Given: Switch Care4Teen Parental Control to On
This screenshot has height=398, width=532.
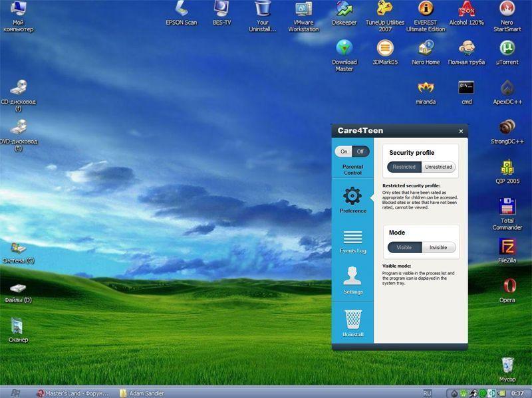Looking at the screenshot, I should coord(344,151).
